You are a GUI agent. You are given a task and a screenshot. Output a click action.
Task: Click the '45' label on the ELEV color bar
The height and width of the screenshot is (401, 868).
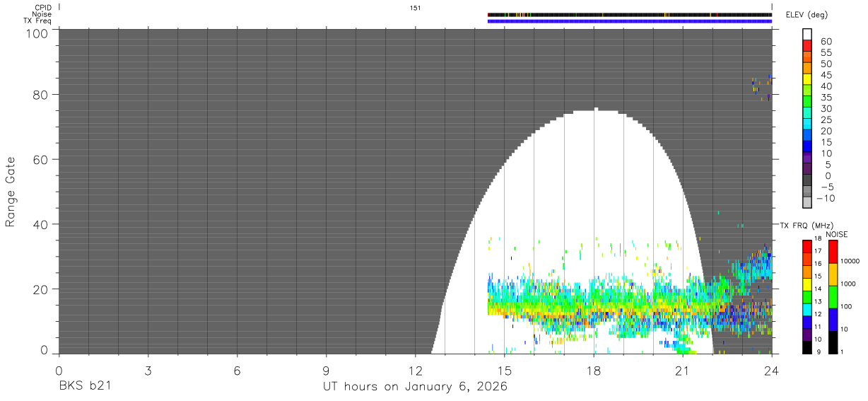pos(826,75)
